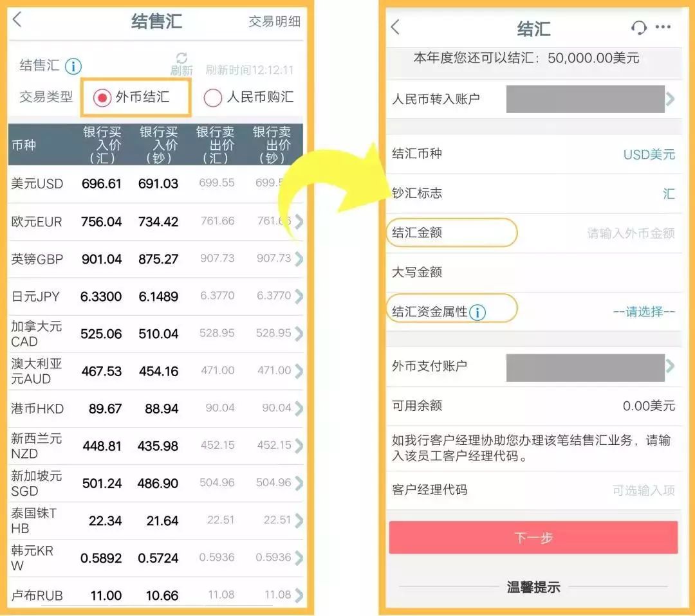Click the 刷新时间12.12.11 timestamp

[x=250, y=70]
